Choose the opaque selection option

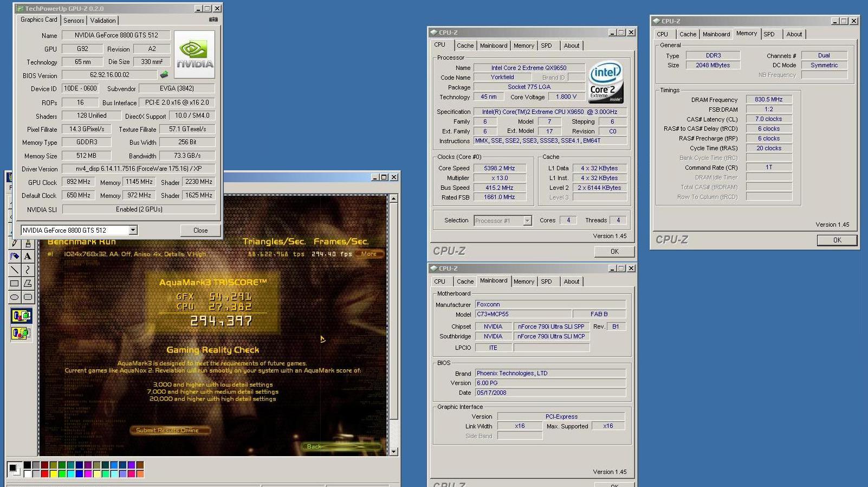(22, 316)
